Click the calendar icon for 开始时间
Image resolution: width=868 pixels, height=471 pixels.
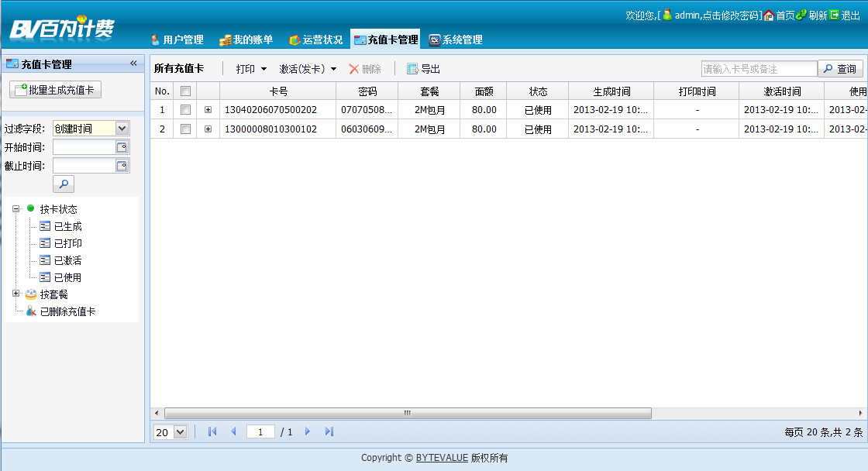point(122,147)
